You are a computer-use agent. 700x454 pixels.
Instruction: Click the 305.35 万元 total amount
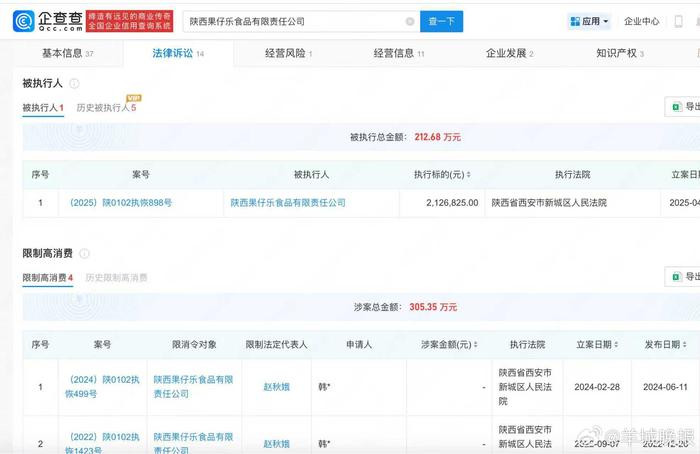click(x=433, y=307)
